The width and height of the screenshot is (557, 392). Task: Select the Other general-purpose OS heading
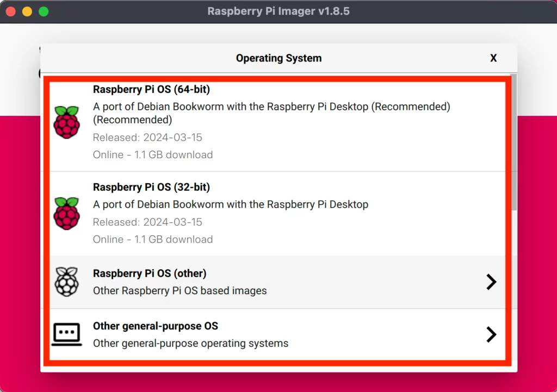point(156,326)
